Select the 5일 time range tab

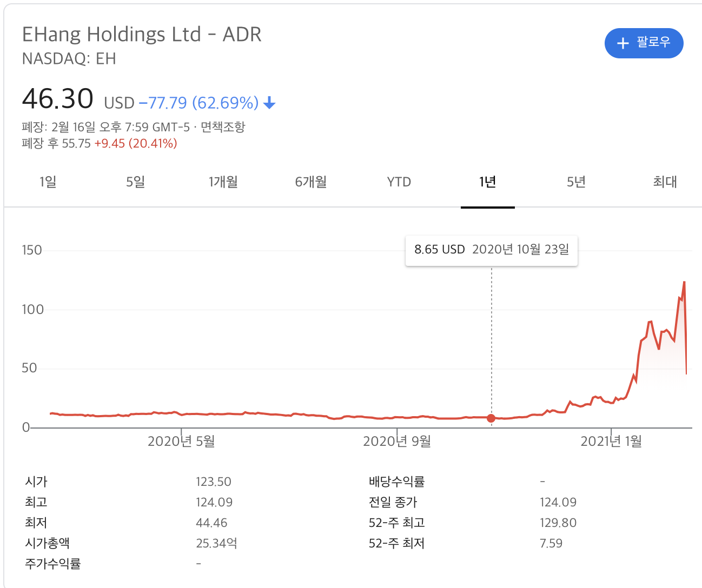click(135, 182)
